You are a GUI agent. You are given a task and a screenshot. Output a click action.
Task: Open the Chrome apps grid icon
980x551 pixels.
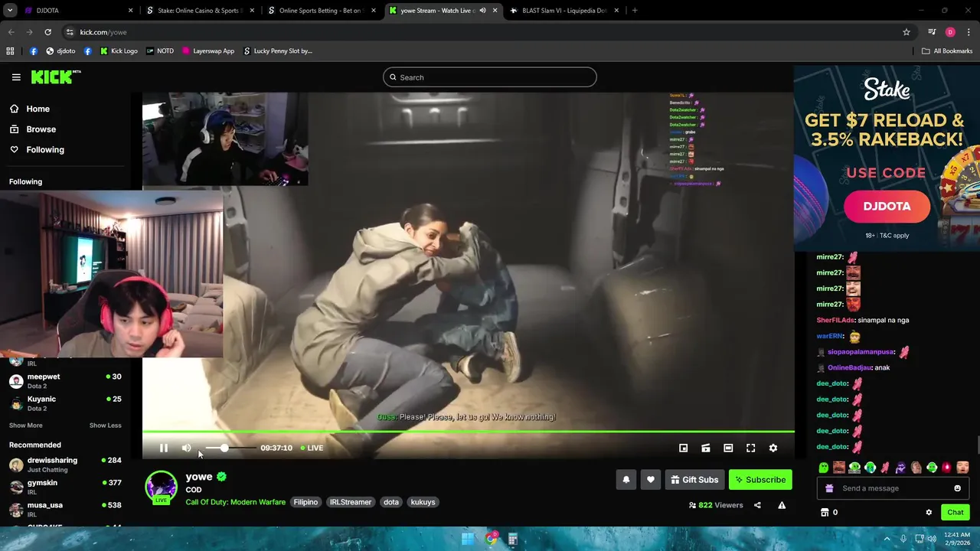[x=10, y=51]
